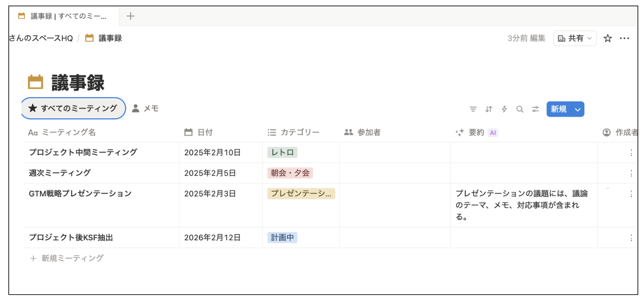Screen dimensions: 644x308
Task: Open プロジェクト中間ミーティング entry
Action: click(x=83, y=152)
